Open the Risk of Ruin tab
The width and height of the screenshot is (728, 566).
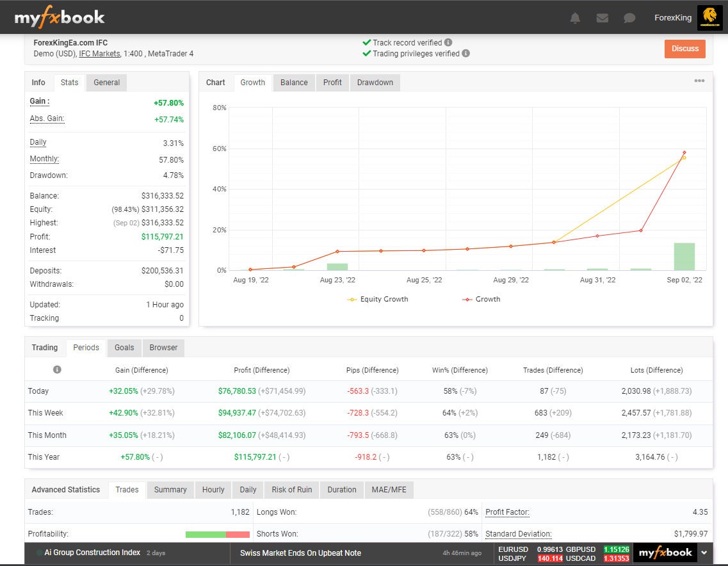click(x=291, y=490)
